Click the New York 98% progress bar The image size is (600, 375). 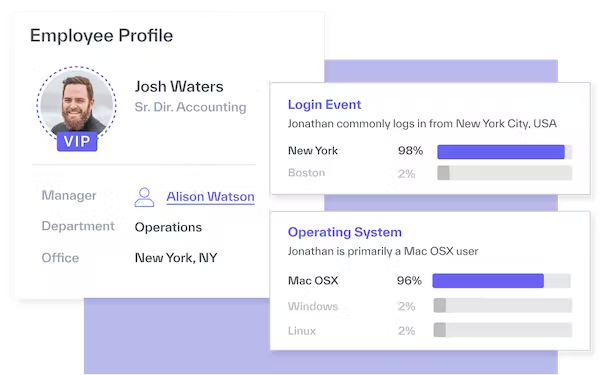(x=504, y=152)
